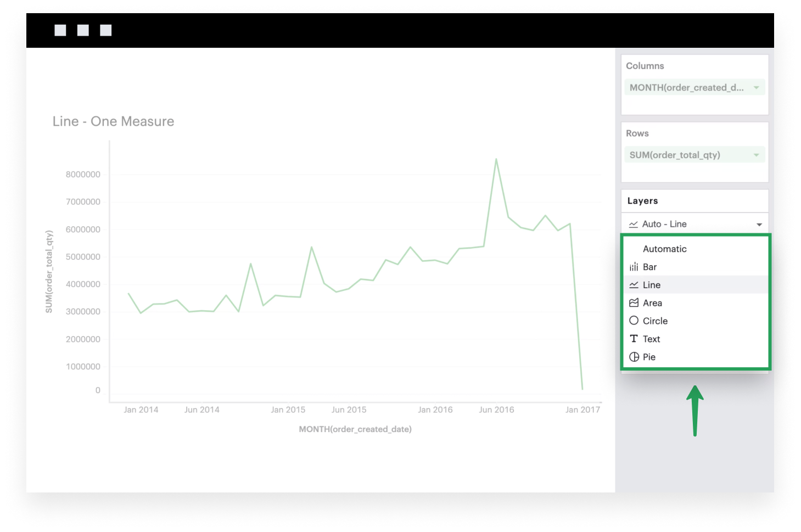Click the line icon beside Auto - Line
Image resolution: width=801 pixels, height=532 pixels.
pos(633,224)
